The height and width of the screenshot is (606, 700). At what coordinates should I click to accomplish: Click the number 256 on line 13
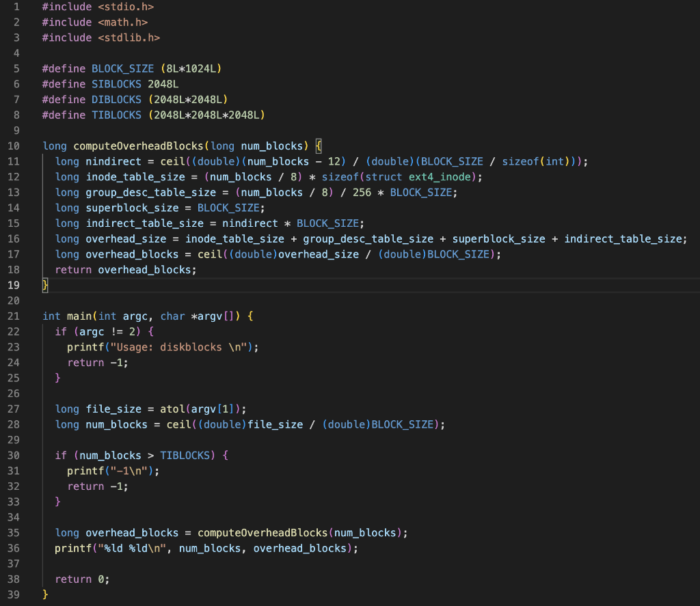point(362,193)
